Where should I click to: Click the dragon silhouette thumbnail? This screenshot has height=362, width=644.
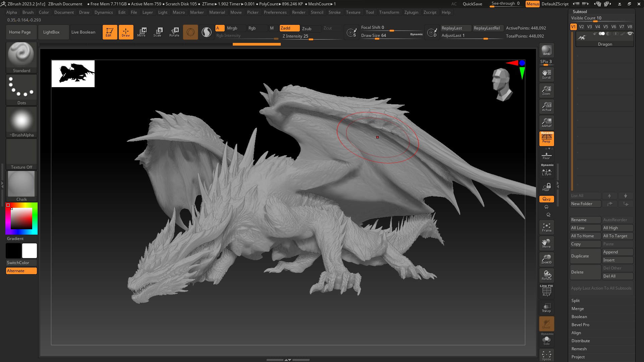(x=73, y=74)
